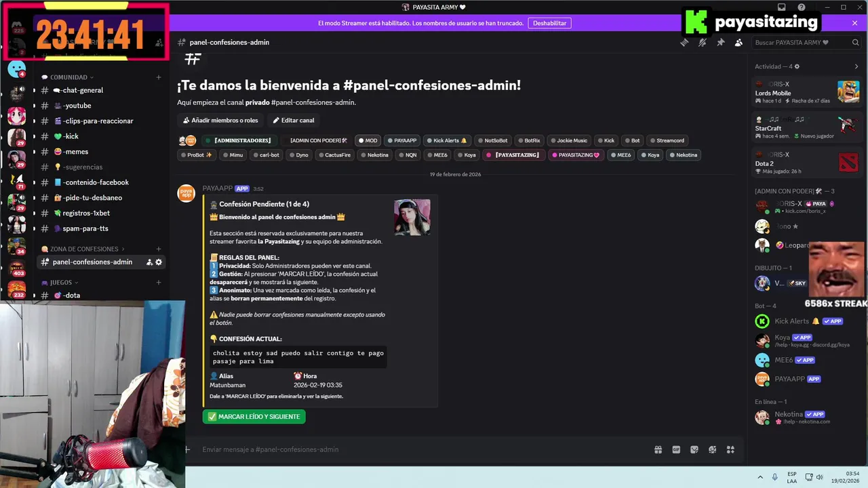Open the dota channel

click(x=101, y=296)
